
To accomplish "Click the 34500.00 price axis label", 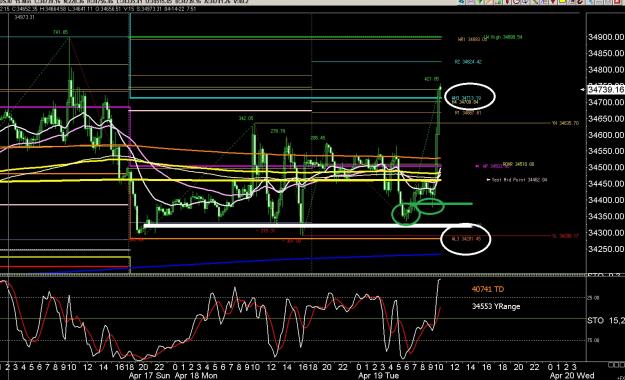I will click(606, 167).
